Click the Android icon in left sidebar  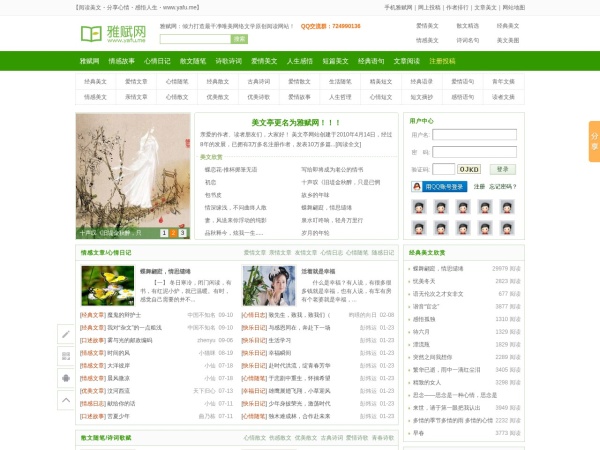65,379
